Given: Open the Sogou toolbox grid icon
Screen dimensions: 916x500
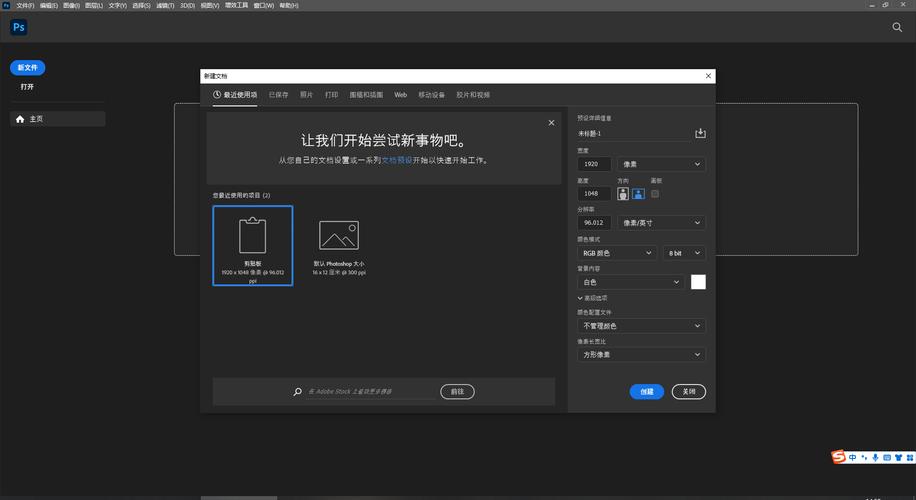Looking at the screenshot, I should tap(910, 457).
